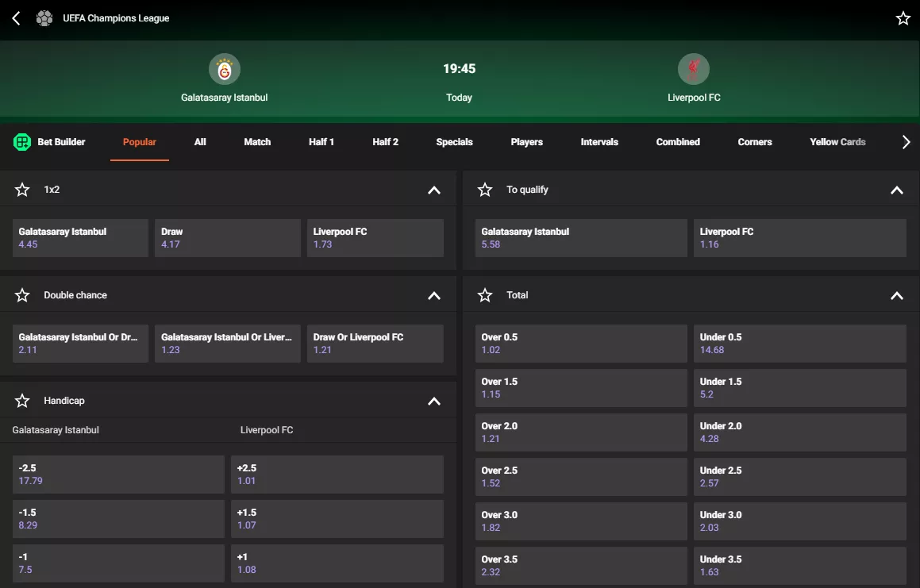Pick the Draw at odds 4.17
Image resolution: width=920 pixels, height=588 pixels.
pos(227,238)
